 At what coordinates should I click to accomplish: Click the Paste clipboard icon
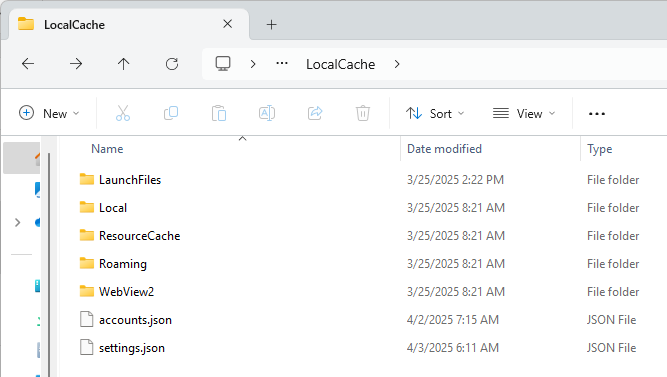tap(219, 114)
